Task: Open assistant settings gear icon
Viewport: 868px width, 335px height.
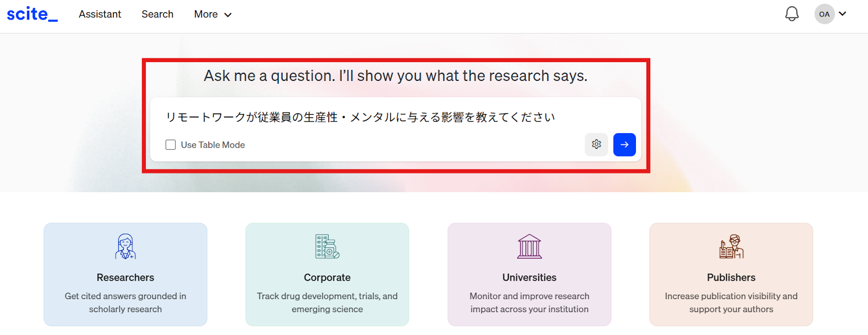Action: (x=596, y=144)
